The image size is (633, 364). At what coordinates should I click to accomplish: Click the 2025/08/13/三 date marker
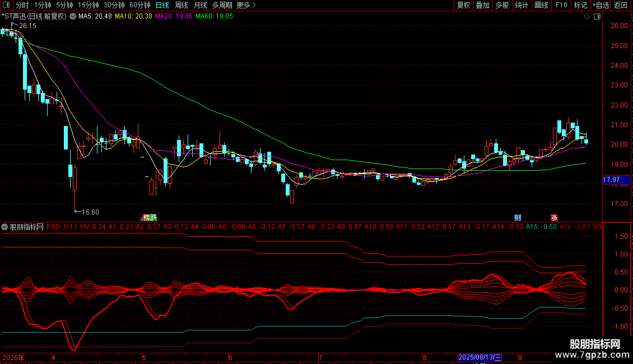click(x=480, y=357)
